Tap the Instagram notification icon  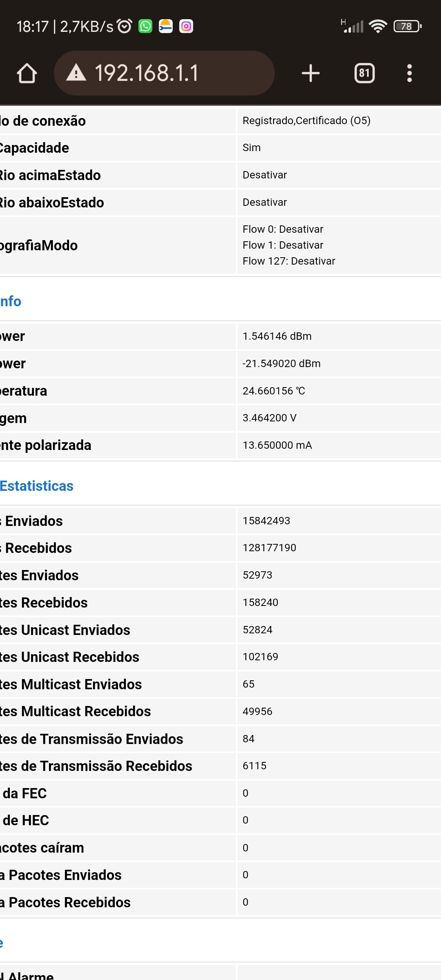186,27
